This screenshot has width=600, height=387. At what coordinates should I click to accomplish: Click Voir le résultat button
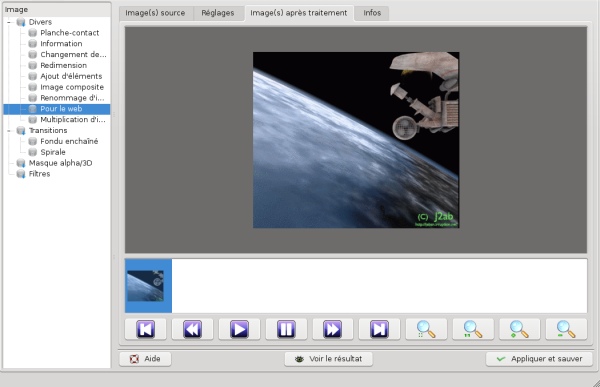click(328, 359)
